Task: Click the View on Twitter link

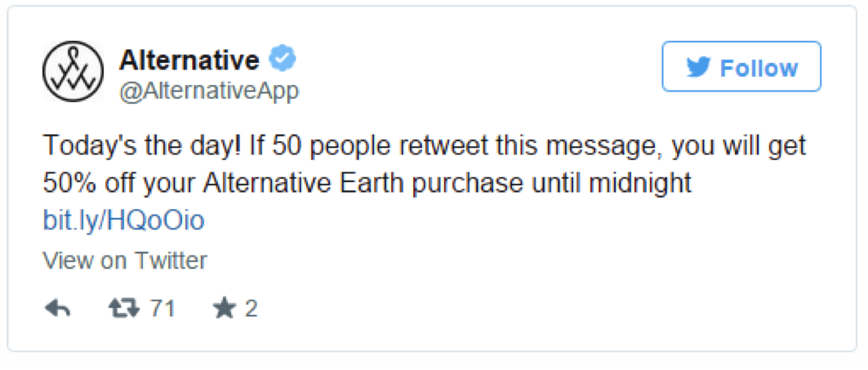Action: [x=124, y=261]
